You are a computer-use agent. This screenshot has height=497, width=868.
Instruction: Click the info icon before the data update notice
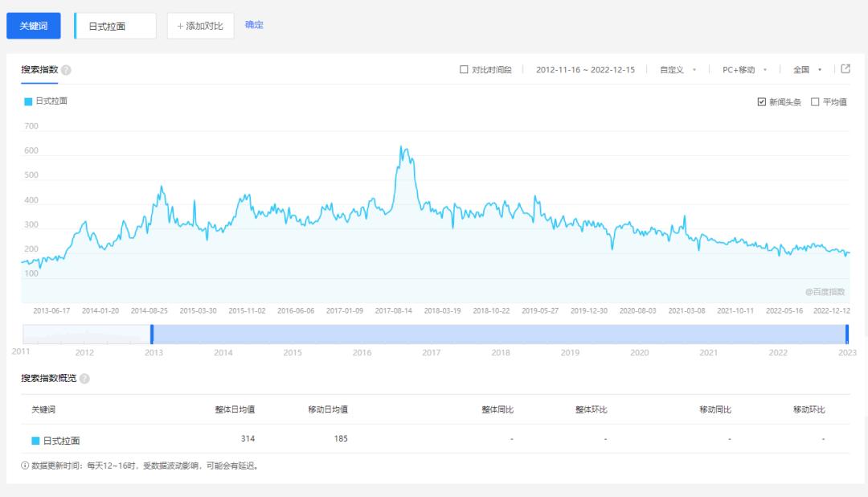[x=23, y=465]
